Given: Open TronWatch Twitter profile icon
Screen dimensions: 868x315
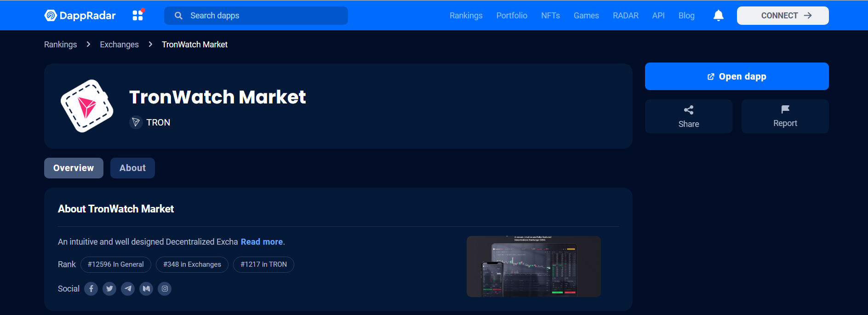Looking at the screenshot, I should (109, 289).
